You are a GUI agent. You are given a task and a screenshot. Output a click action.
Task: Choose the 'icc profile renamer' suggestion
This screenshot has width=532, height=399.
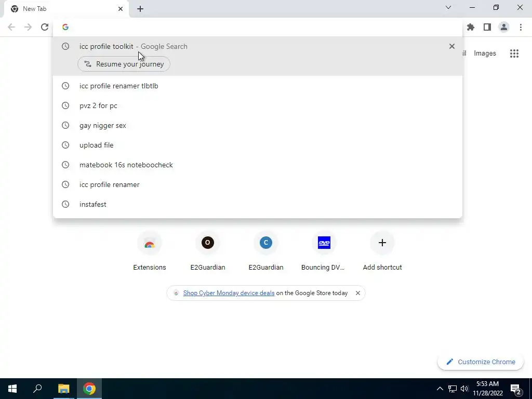coord(258,184)
